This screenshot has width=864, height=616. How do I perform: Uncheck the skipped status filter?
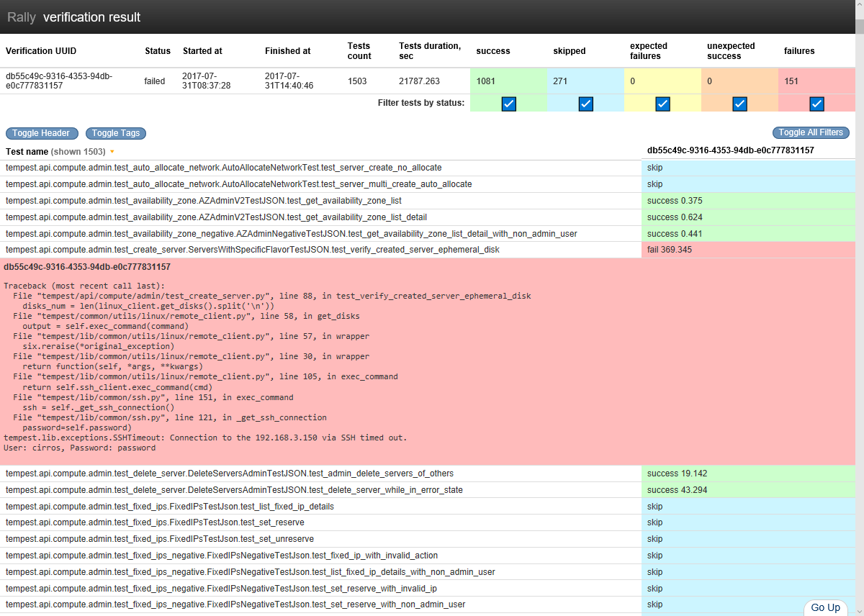(x=585, y=104)
